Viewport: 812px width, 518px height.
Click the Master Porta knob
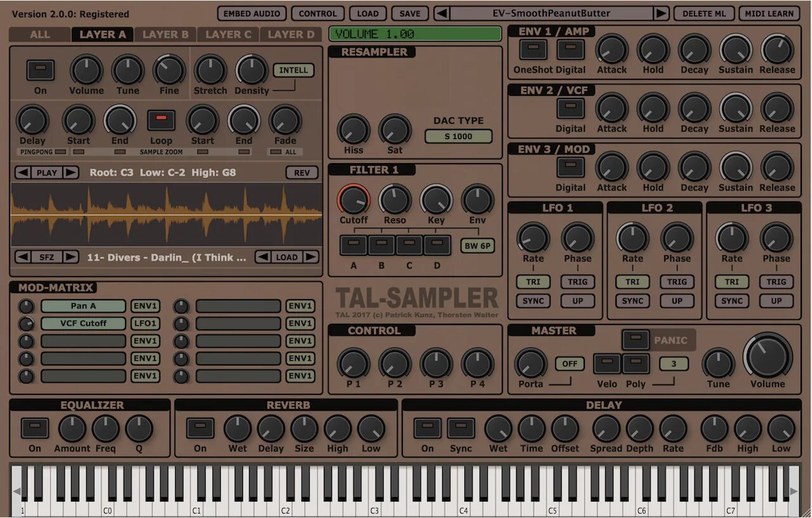(530, 364)
